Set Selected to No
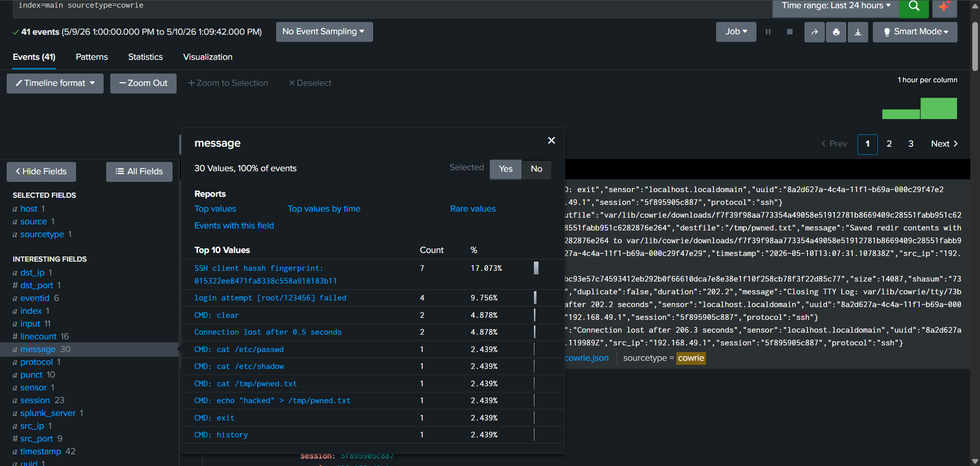This screenshot has height=466, width=980. pyautogui.click(x=536, y=169)
